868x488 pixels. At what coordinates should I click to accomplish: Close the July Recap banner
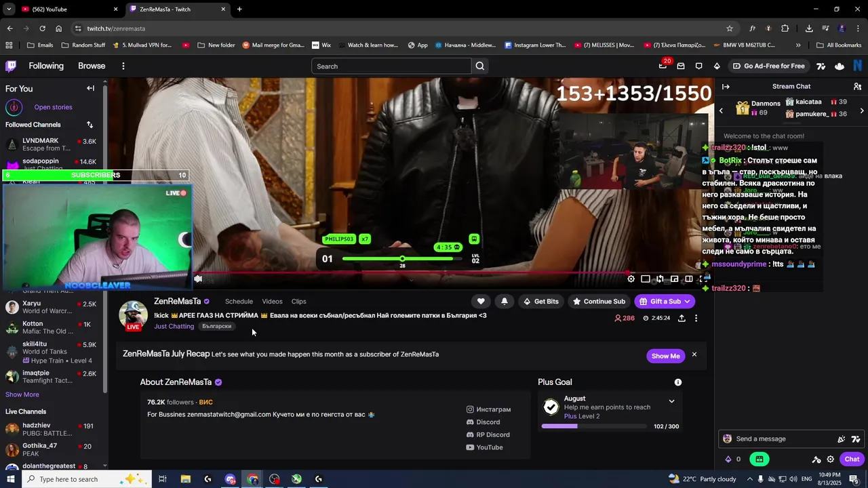tap(694, 354)
